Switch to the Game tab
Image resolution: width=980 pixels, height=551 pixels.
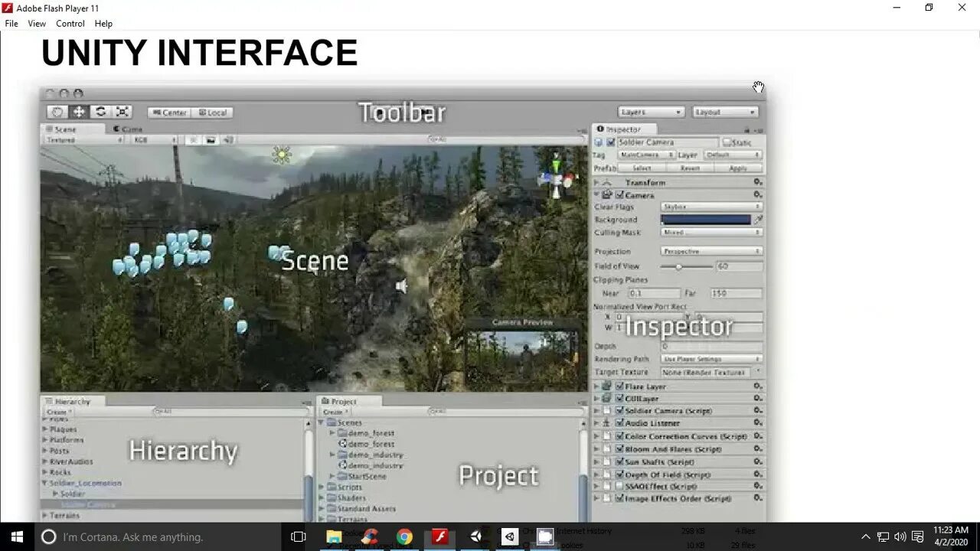pyautogui.click(x=127, y=129)
